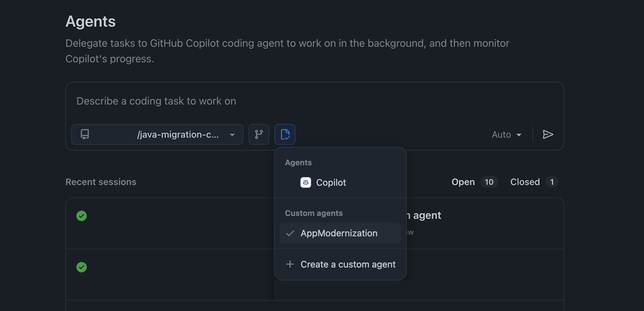644x311 pixels.
Task: Switch to the Open sessions tab
Action: tap(463, 182)
